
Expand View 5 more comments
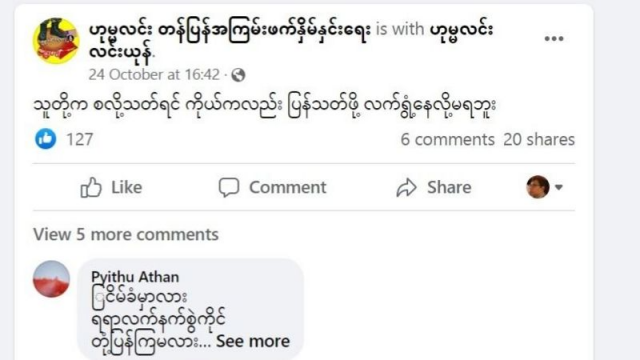click(126, 234)
